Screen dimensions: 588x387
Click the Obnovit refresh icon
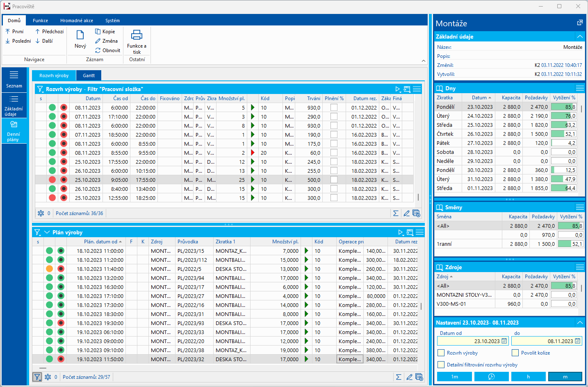click(x=98, y=50)
